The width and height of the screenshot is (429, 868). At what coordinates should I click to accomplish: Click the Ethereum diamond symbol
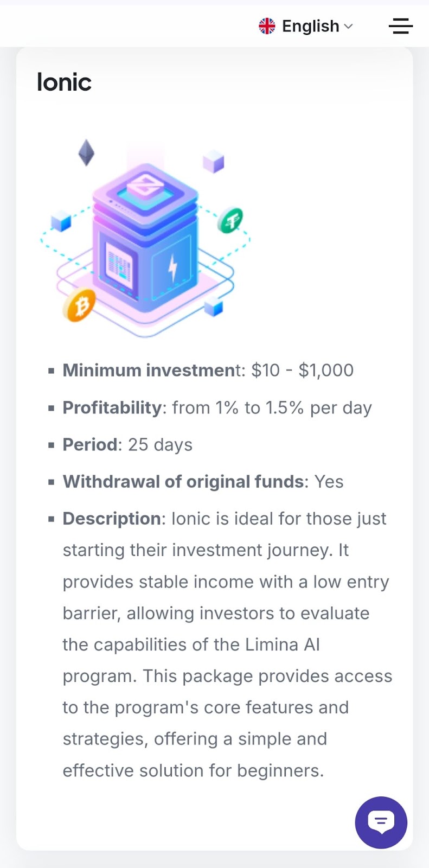point(86,152)
